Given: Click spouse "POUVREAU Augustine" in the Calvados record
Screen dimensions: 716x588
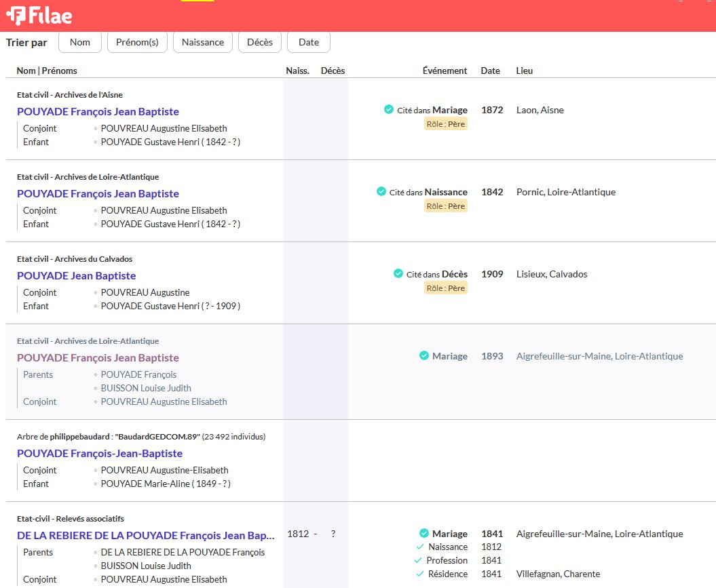Looking at the screenshot, I should point(145,292).
